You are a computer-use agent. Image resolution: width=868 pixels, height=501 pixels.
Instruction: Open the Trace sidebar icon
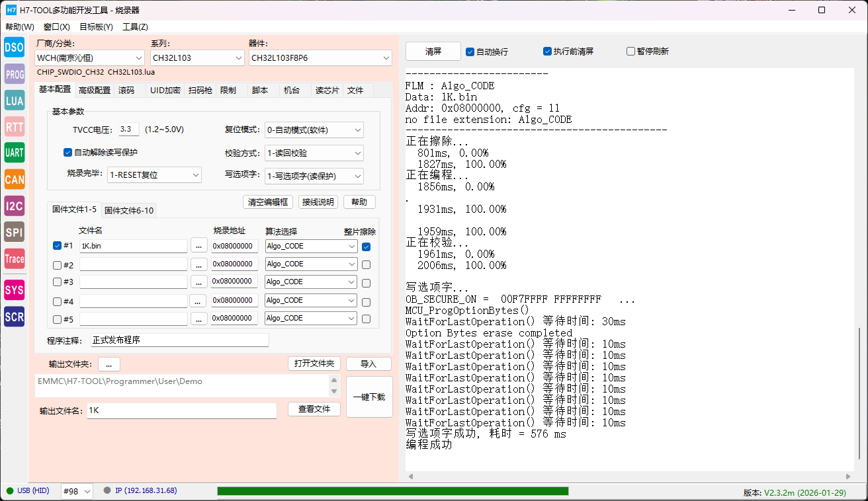(x=14, y=259)
